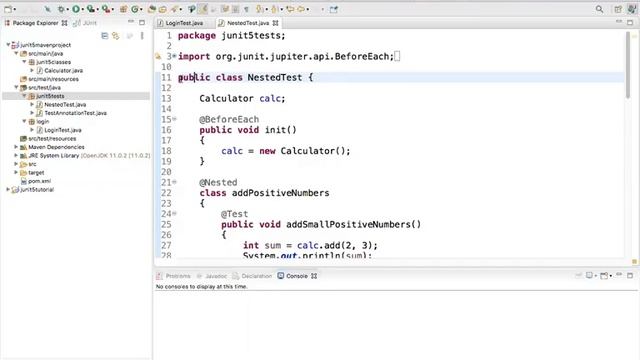640x360 pixels.
Task: Open the Run button dropdown arrow
Action: coord(82,9)
